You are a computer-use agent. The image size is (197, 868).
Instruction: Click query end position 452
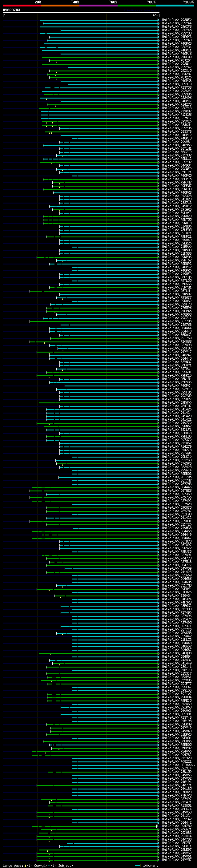coord(155,15)
